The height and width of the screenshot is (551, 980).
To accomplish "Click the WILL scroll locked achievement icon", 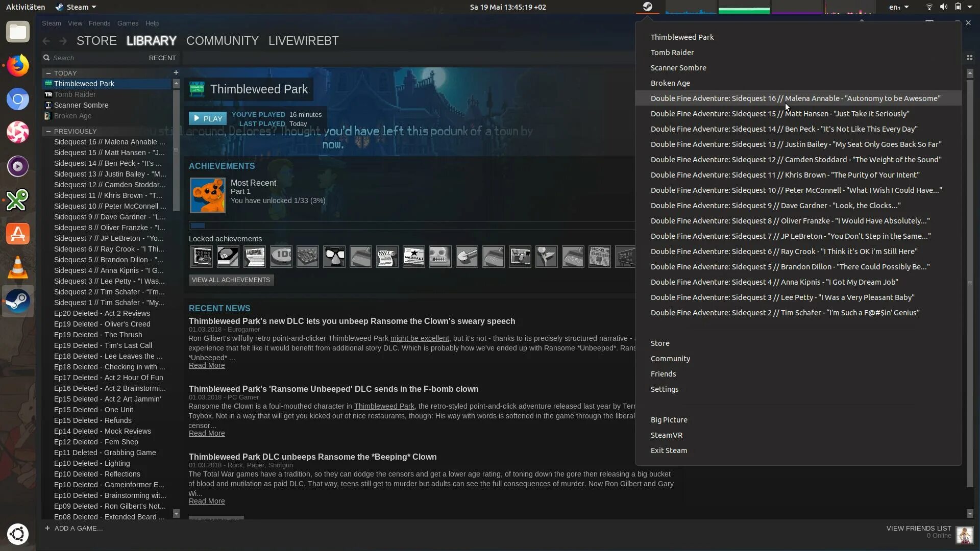I will [387, 257].
